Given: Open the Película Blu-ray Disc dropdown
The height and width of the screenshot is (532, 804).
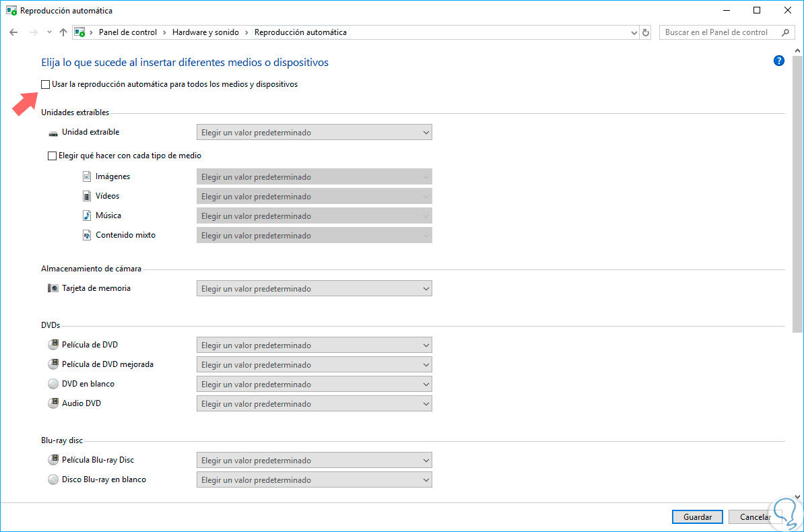Looking at the screenshot, I should 314,461.
